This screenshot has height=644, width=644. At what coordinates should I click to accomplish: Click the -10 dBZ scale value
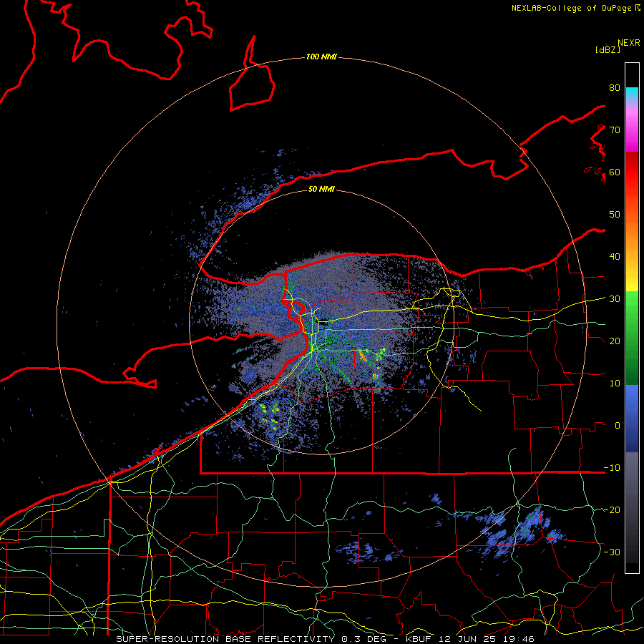tap(612, 467)
